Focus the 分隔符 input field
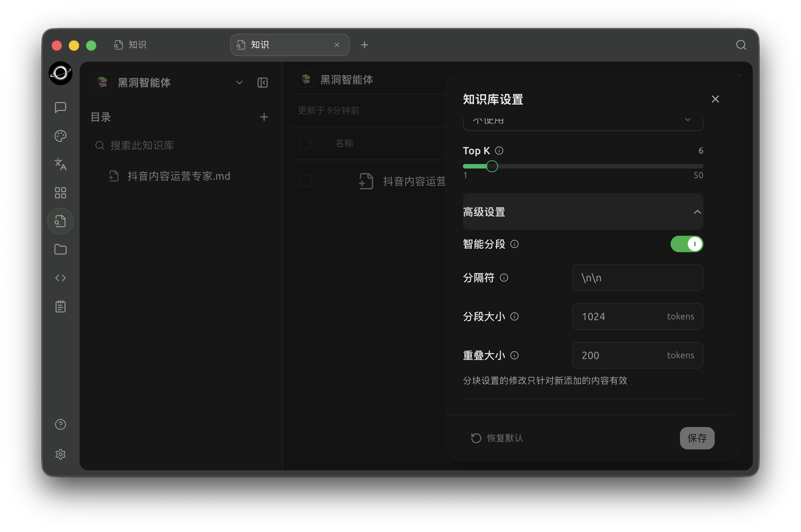Image resolution: width=801 pixels, height=532 pixels. tap(637, 278)
